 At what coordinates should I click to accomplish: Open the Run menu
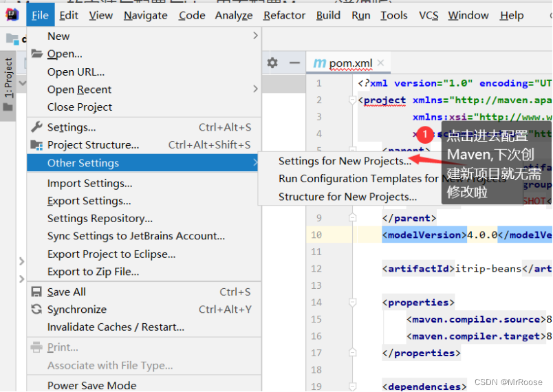[361, 15]
